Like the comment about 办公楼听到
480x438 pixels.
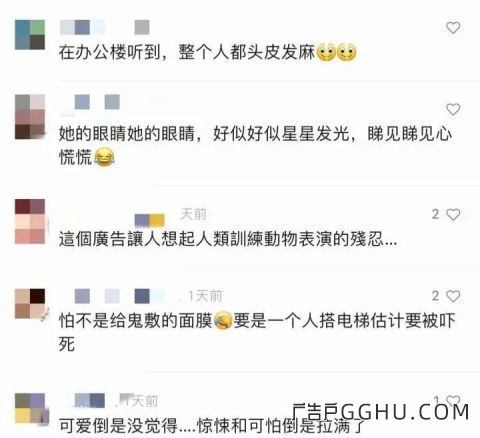point(453,28)
